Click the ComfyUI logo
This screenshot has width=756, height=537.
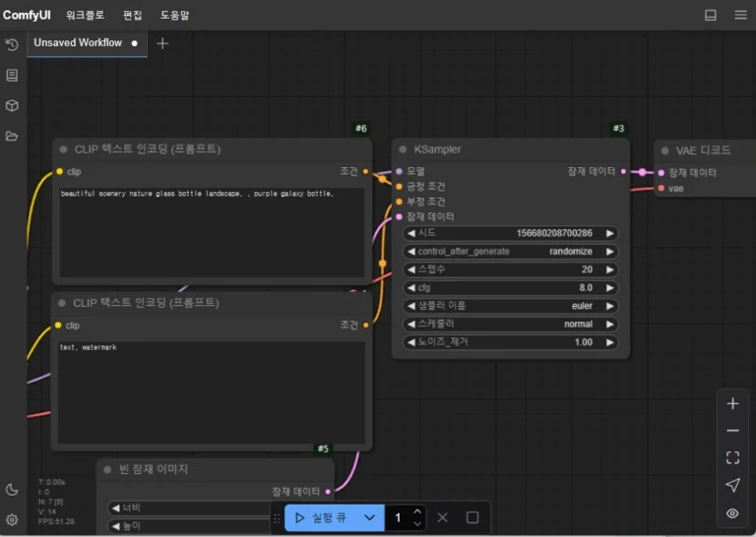27,15
